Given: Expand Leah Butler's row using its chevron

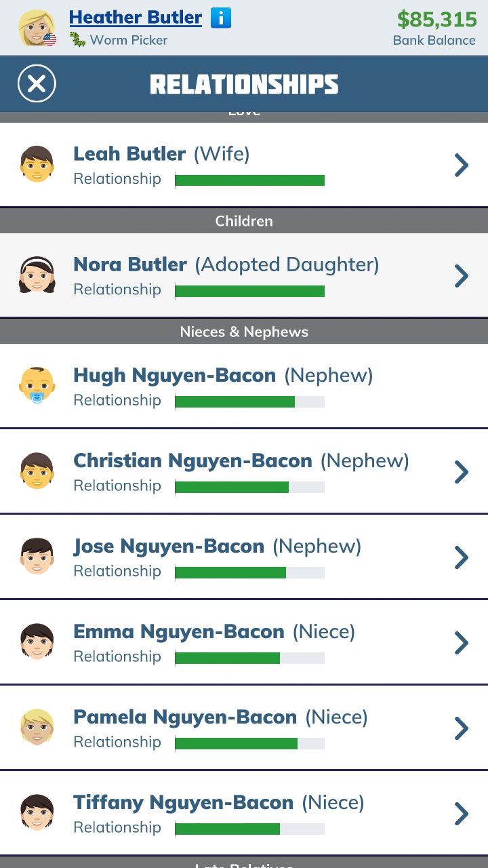Looking at the screenshot, I should pos(462,165).
